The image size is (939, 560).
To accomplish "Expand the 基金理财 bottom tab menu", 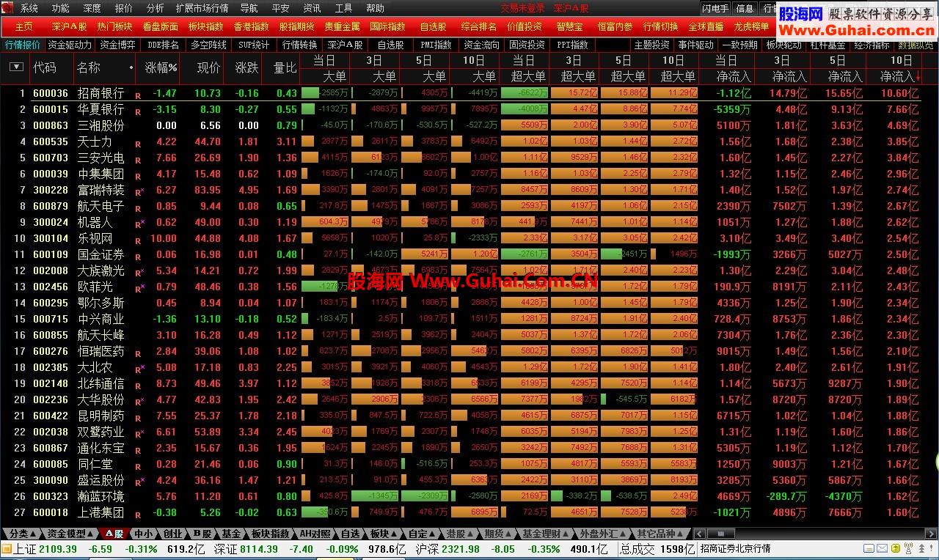I will click(x=545, y=534).
